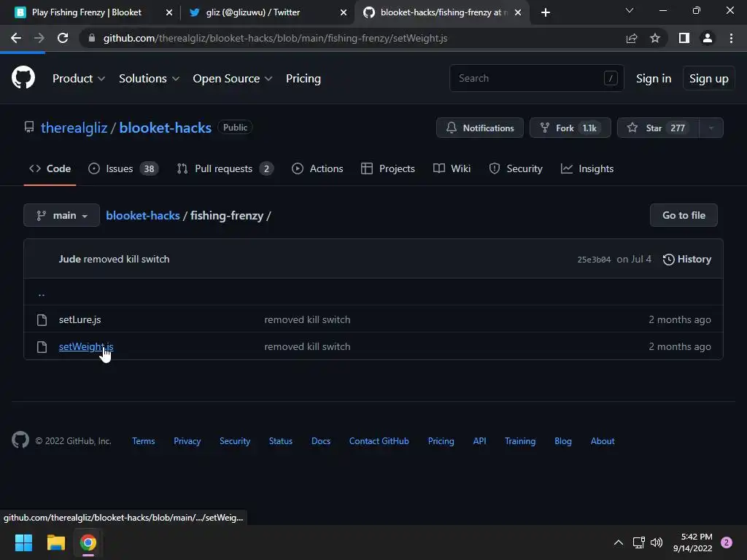Open network icon in system tray
747x560 pixels.
pyautogui.click(x=638, y=542)
